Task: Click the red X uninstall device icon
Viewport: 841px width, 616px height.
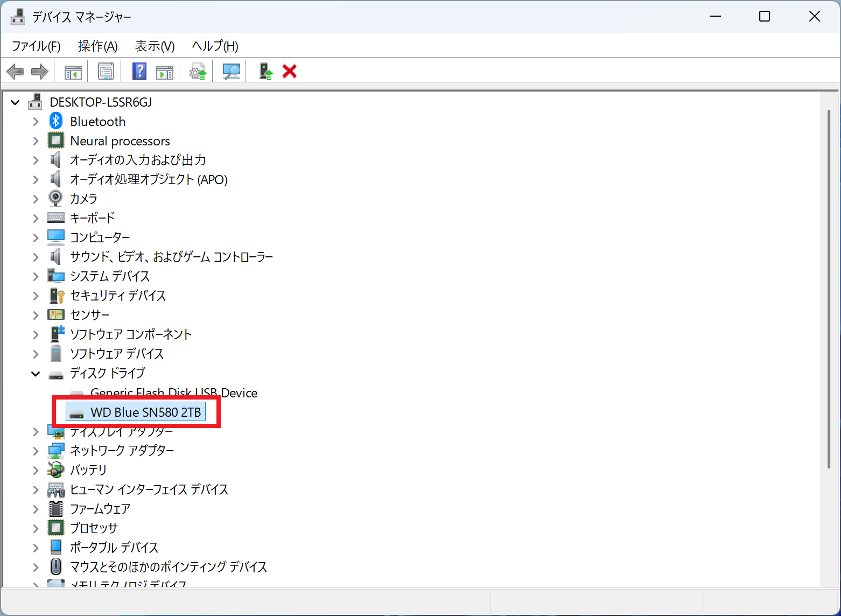Action: pyautogui.click(x=290, y=71)
